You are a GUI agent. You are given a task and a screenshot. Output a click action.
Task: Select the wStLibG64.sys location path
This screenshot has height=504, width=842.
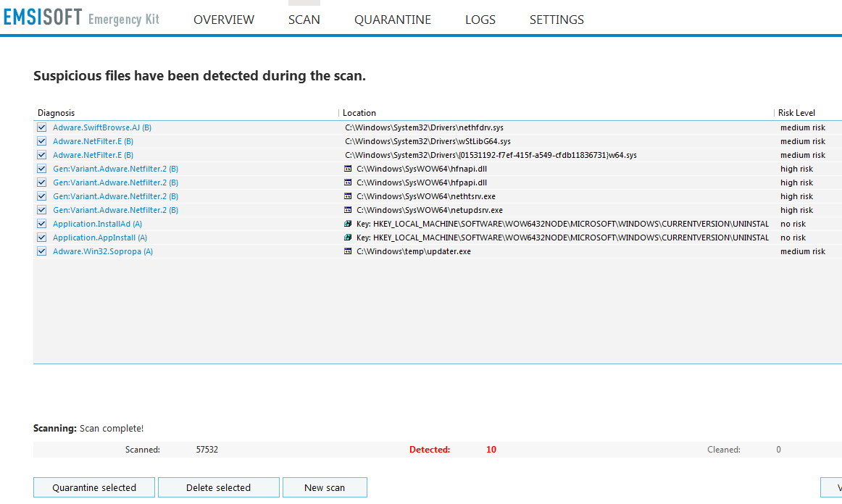(x=428, y=141)
